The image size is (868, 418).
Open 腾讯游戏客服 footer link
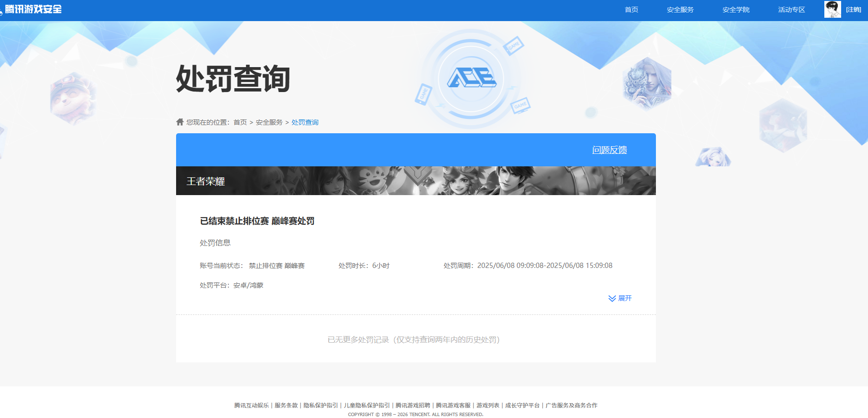tap(453, 405)
